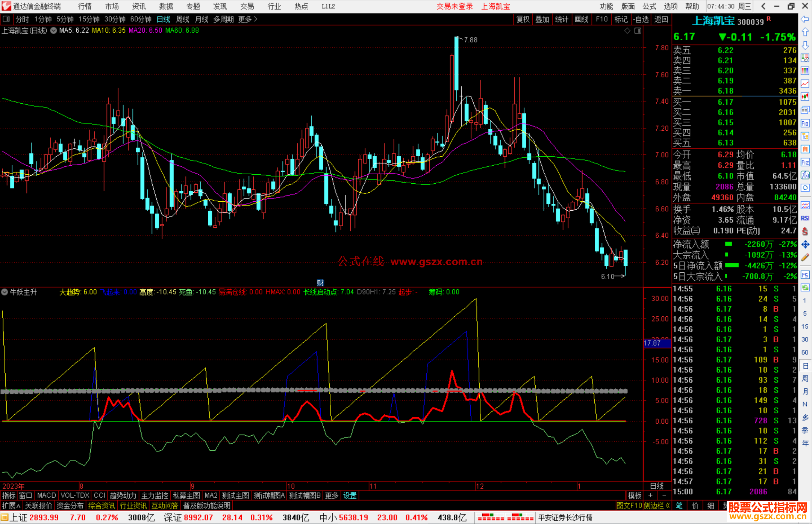Click the F12 sidebar icon
The width and height of the screenshot is (812, 524).
click(x=805, y=162)
